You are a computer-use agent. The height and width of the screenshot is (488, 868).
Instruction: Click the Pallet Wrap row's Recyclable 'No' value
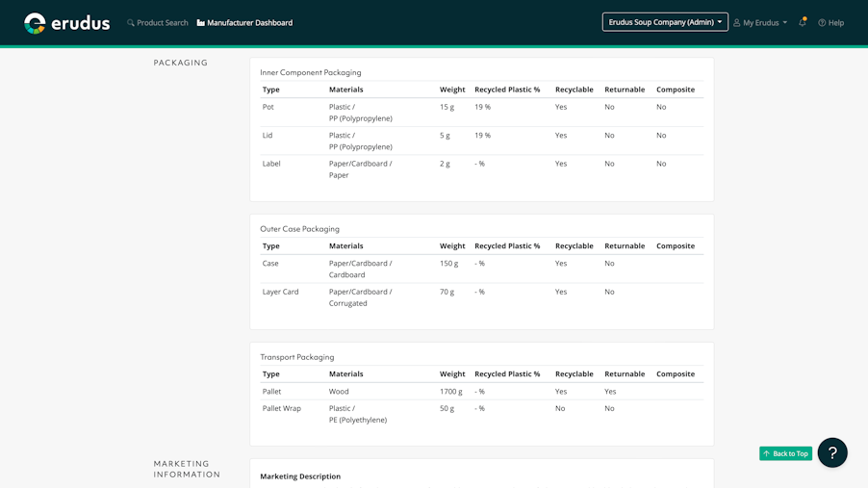tap(560, 408)
